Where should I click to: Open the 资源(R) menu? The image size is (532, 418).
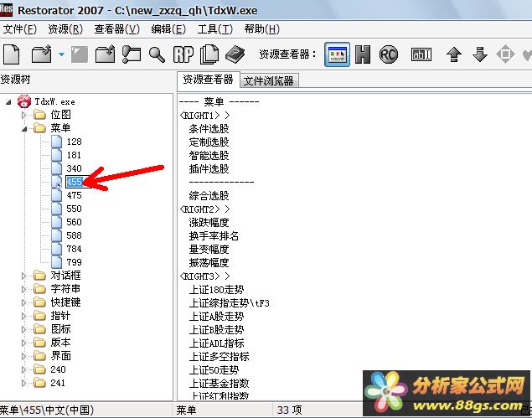[65, 29]
